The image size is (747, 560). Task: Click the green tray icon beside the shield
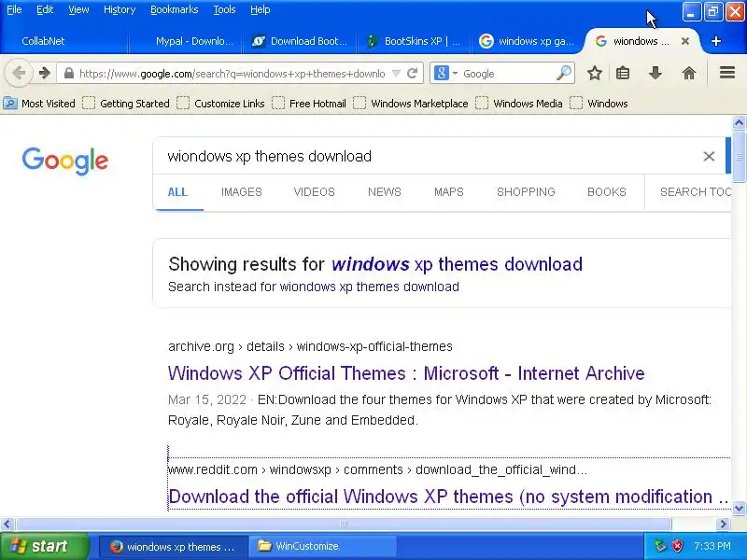660,546
